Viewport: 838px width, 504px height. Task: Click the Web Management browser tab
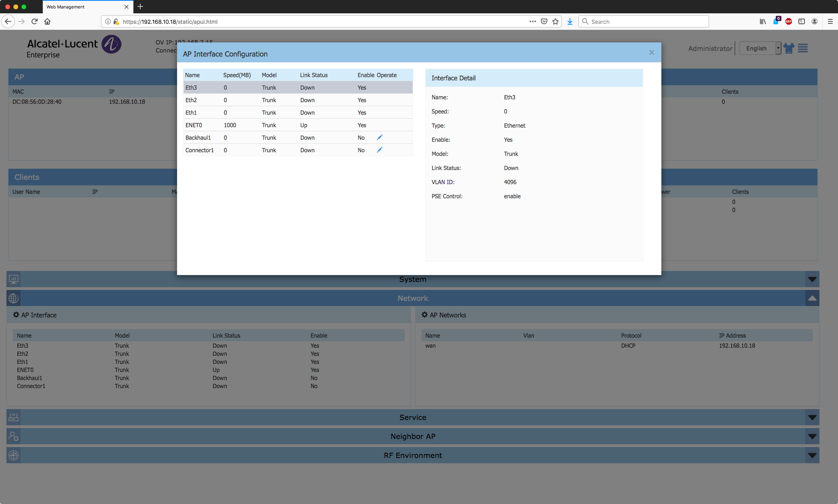click(x=81, y=7)
